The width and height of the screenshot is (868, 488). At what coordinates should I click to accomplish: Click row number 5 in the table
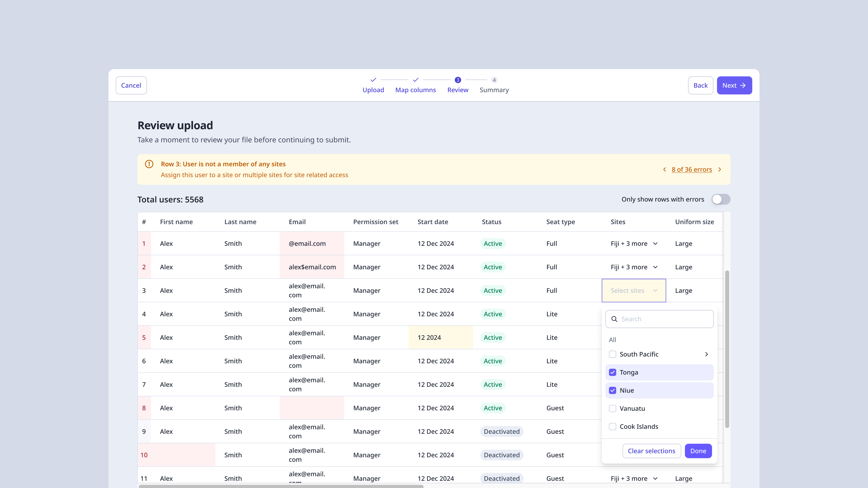[x=144, y=338]
